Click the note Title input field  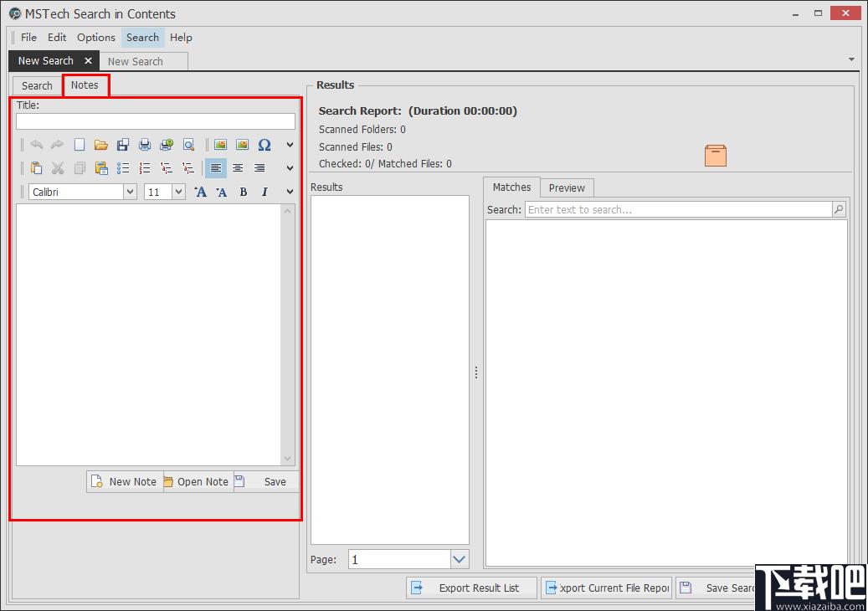(156, 121)
